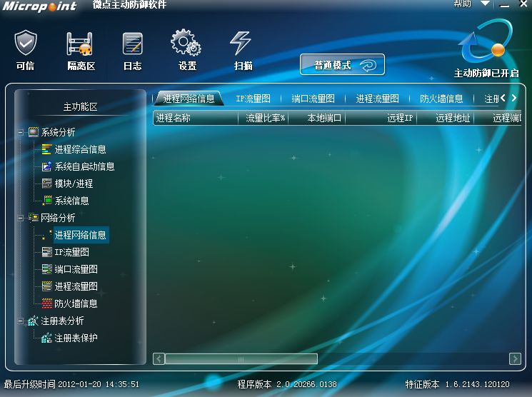Collapse the 网络分析 tree node

click(21, 218)
